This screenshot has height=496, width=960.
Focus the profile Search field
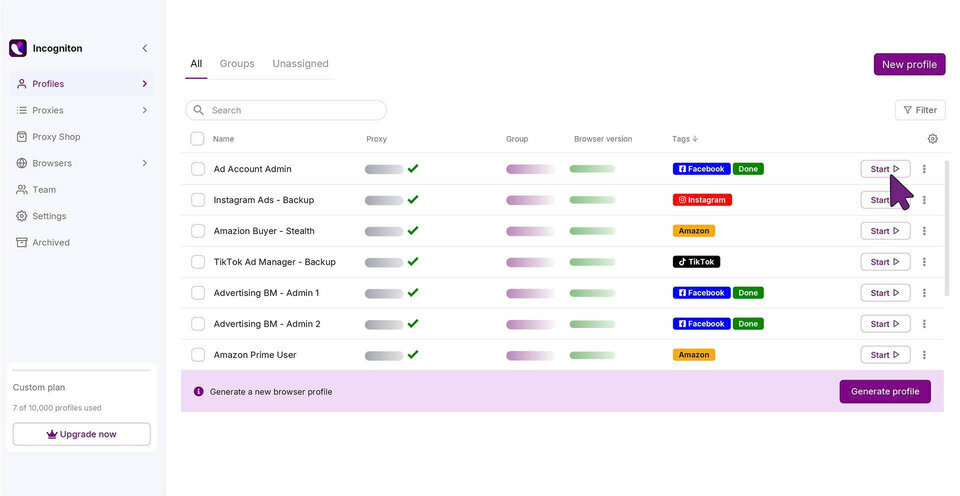coord(286,110)
